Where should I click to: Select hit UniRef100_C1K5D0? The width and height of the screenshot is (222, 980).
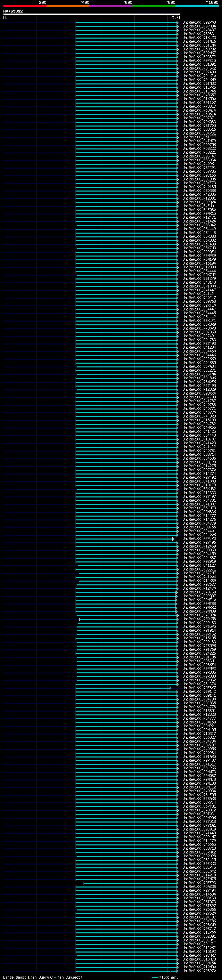pos(199,99)
